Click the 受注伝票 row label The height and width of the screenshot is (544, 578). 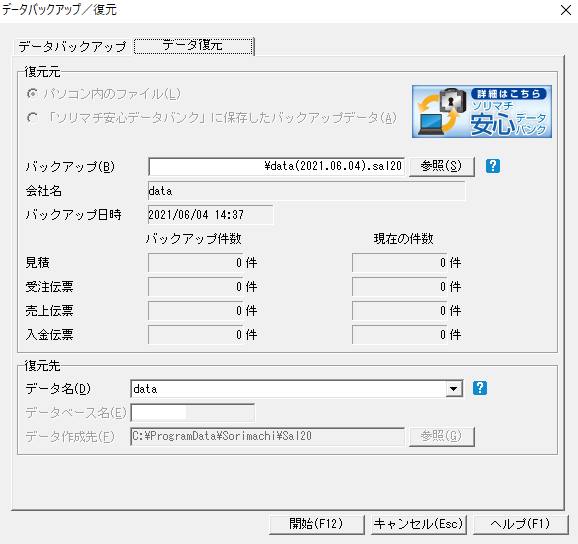tap(49, 287)
